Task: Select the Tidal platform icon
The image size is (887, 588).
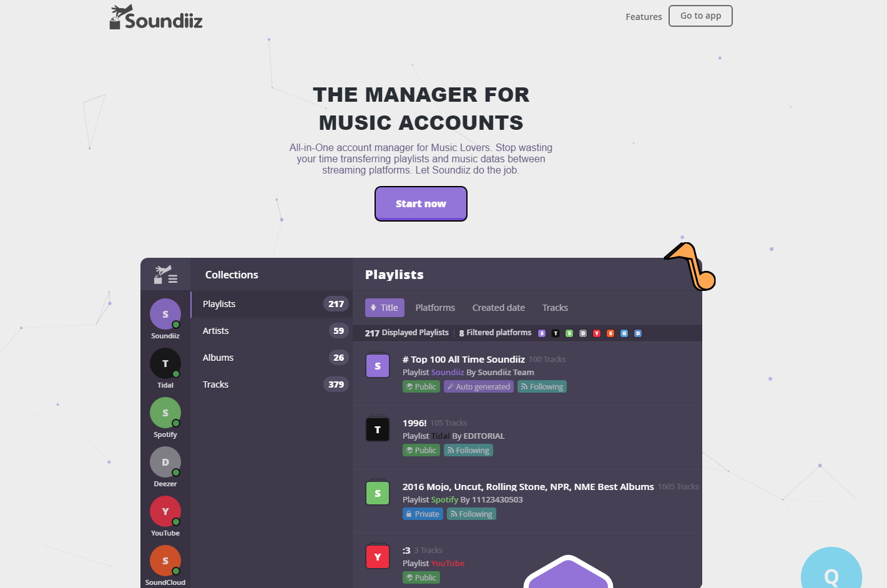Action: point(165,363)
